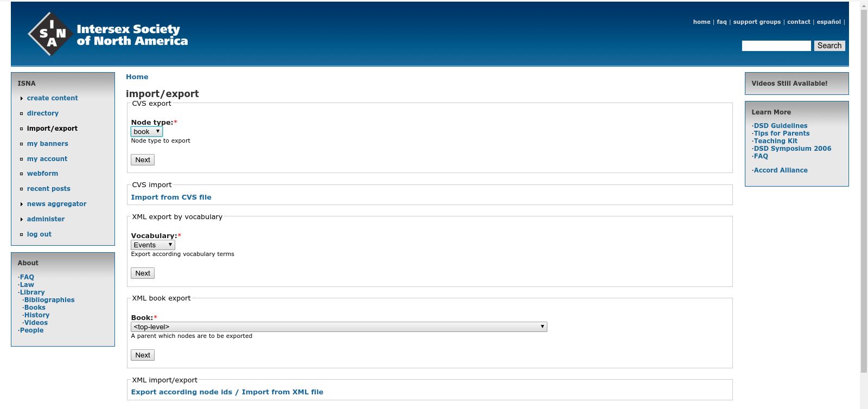Open Tips for Parents link

[x=782, y=133]
